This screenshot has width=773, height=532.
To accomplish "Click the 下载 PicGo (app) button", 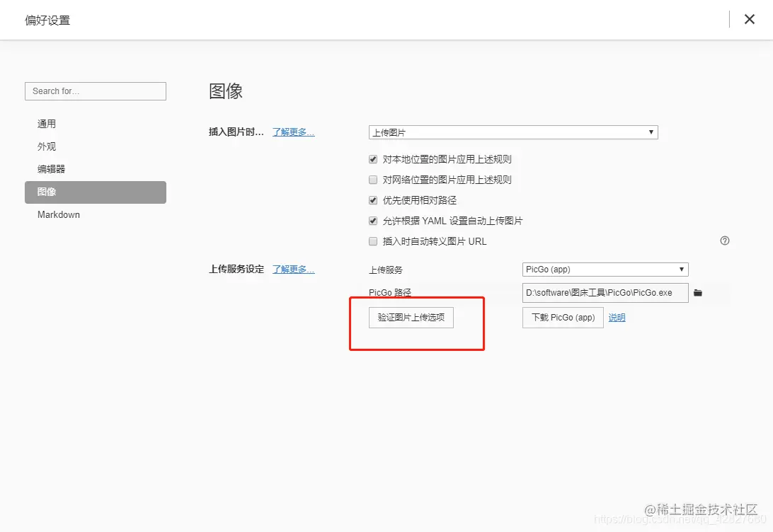I will 563,318.
